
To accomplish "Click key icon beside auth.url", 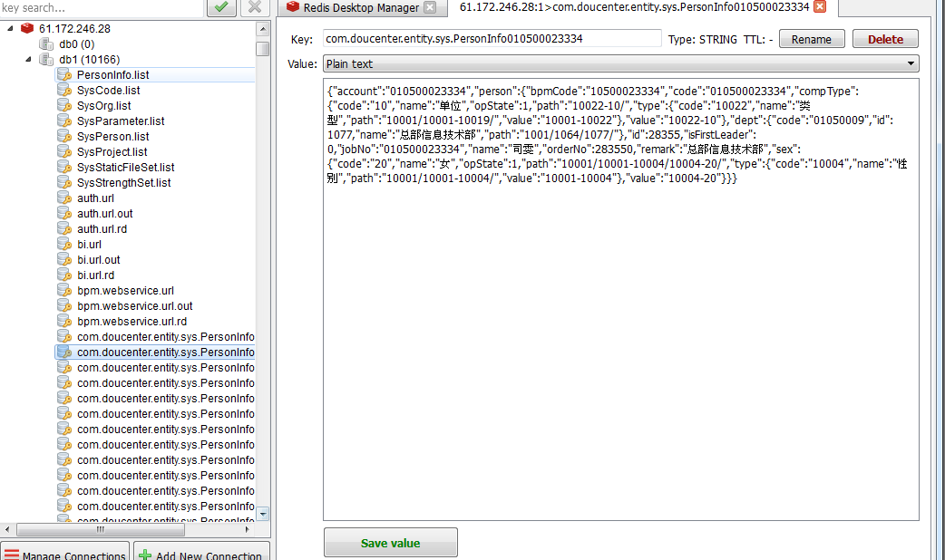I will (64, 198).
